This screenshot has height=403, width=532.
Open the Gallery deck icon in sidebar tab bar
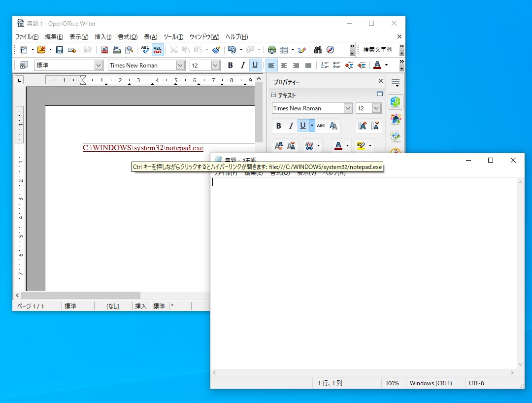tap(395, 136)
